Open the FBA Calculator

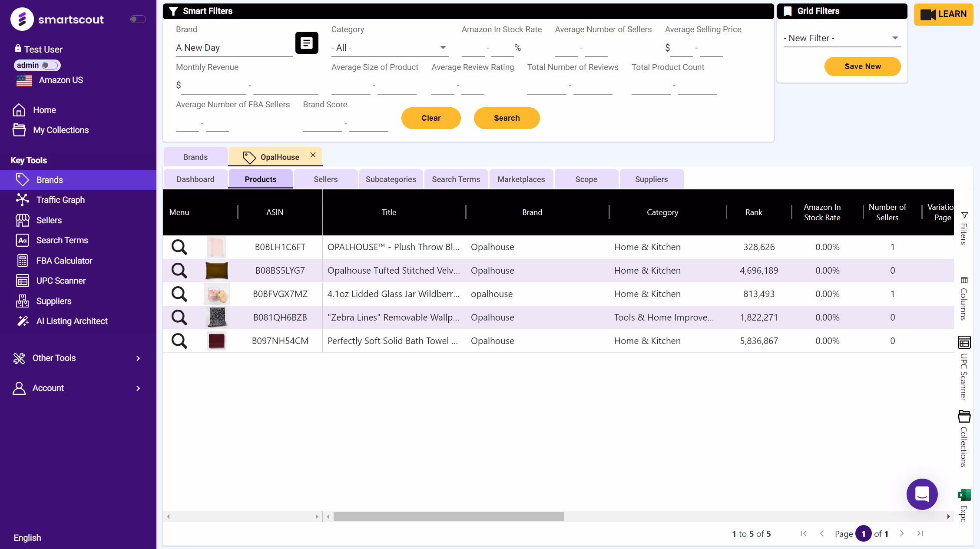tap(64, 261)
